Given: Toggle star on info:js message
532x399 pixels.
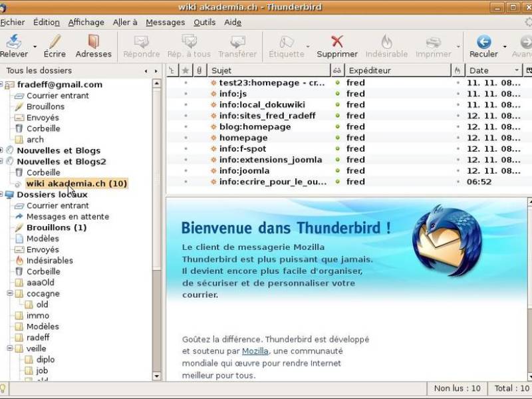Looking at the screenshot, I should click(186, 94).
